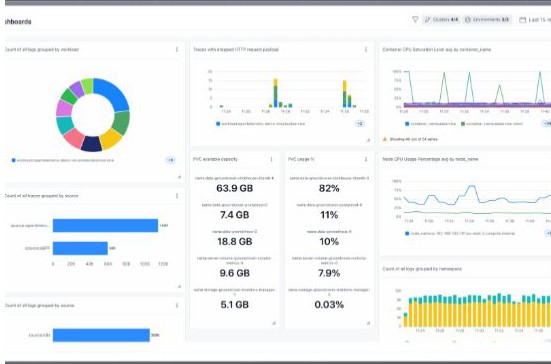The height and width of the screenshot is (364, 551).
Task: Select the purple donut segment
Action: 77,89
